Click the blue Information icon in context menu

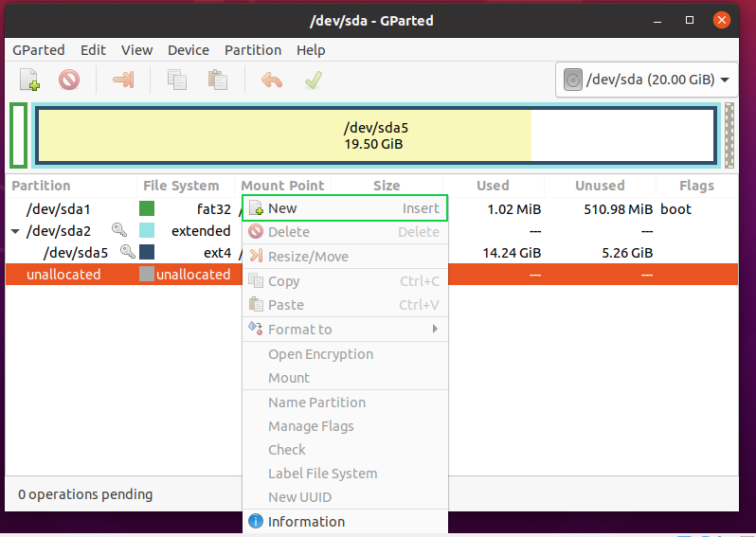tap(256, 521)
